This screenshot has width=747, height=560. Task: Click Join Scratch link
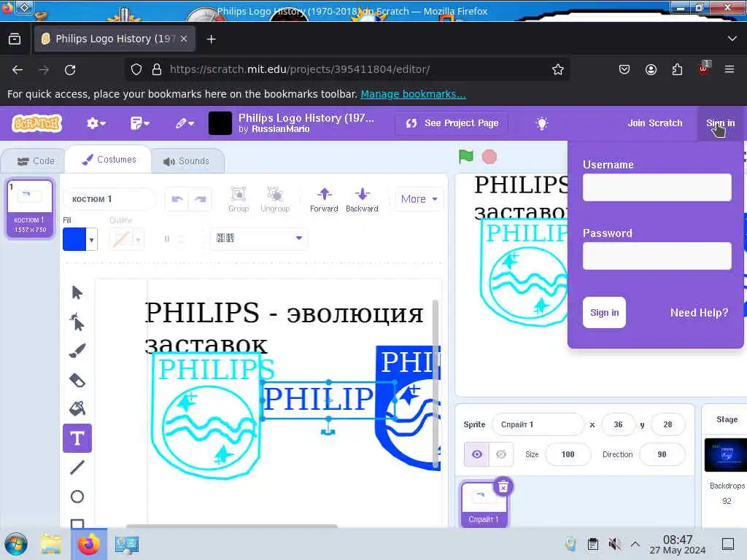654,122
